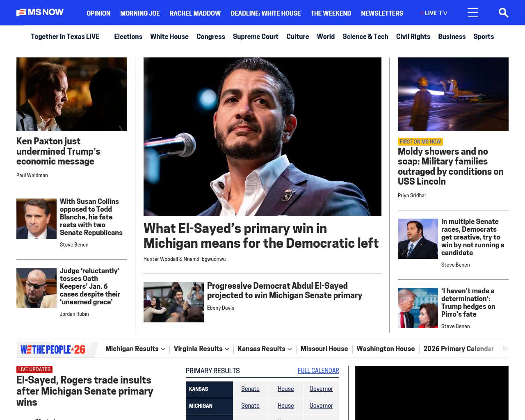Watch Live TV
The height and width of the screenshot is (420, 525).
coord(434,13)
